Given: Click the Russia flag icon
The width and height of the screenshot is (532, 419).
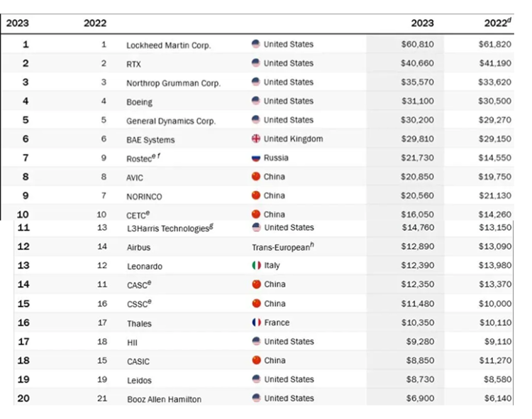Looking at the screenshot, I should tap(256, 158).
